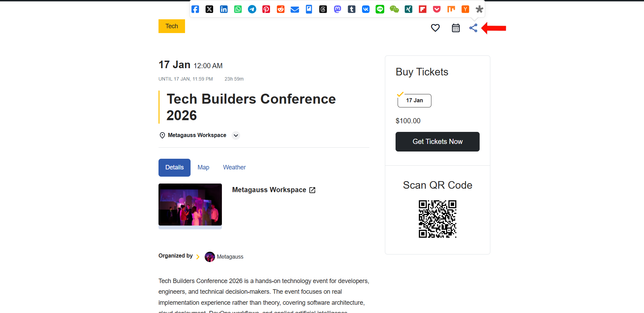Screen dimensions: 644x313
Task: Switch to the Map tab
Action: tap(203, 167)
